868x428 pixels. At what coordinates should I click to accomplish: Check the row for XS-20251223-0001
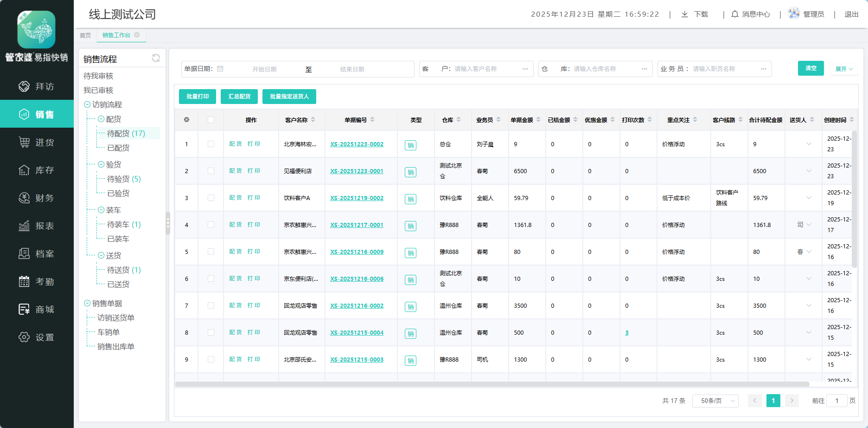point(211,171)
